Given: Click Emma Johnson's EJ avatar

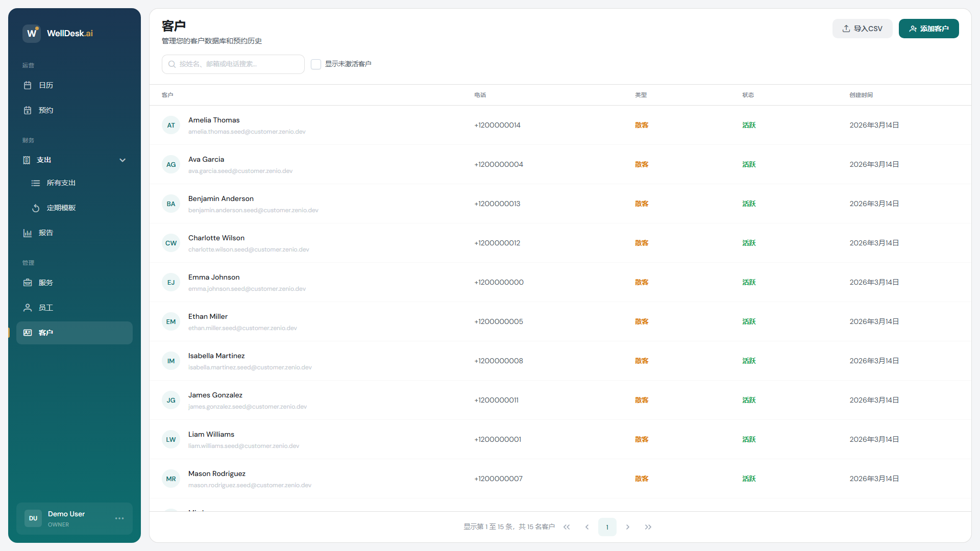Looking at the screenshot, I should (x=171, y=282).
